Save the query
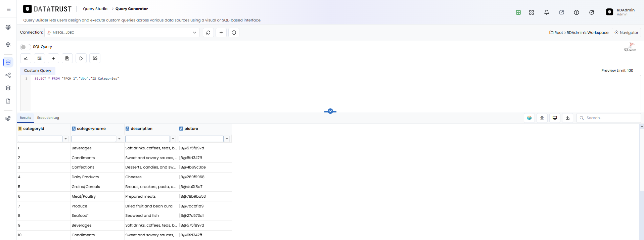This screenshot has height=240, width=644. 67,58
